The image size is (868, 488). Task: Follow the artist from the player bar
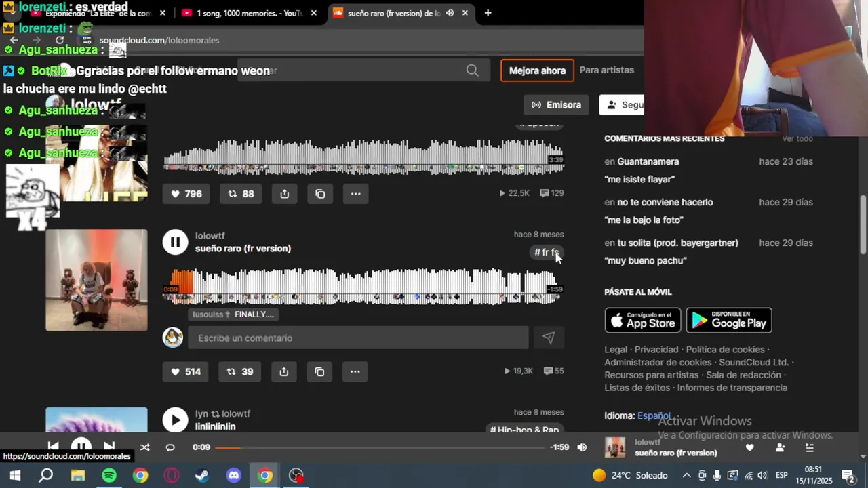(780, 447)
